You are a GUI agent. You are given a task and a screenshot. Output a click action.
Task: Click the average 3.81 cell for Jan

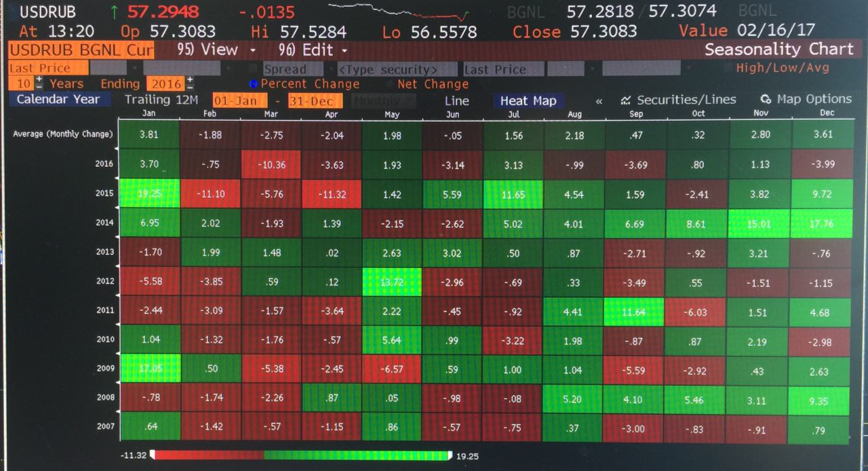pos(149,134)
